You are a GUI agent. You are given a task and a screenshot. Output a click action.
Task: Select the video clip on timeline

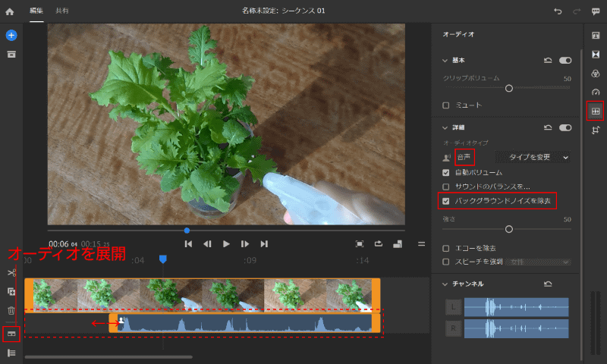pos(202,295)
